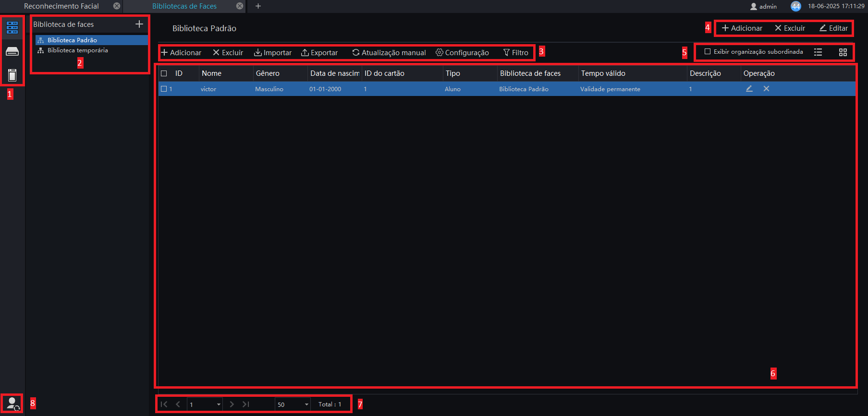The width and height of the screenshot is (868, 416).
Task: Click the Data de nascimento column header
Action: point(334,73)
